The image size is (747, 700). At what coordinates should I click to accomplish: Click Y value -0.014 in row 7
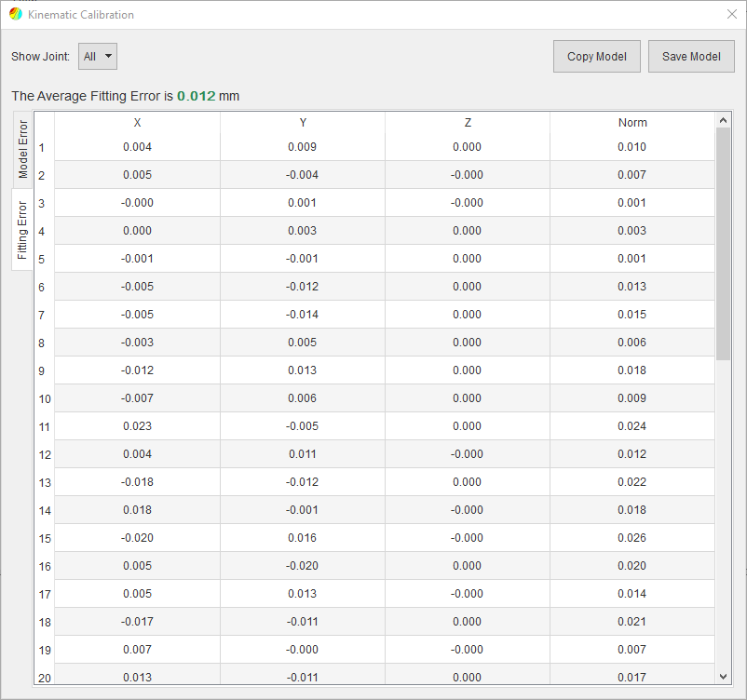[x=302, y=315]
